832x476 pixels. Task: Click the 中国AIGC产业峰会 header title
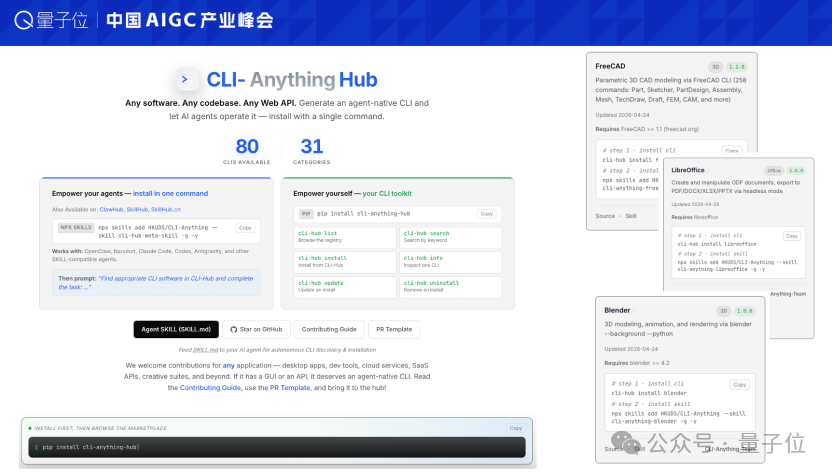[x=190, y=20]
